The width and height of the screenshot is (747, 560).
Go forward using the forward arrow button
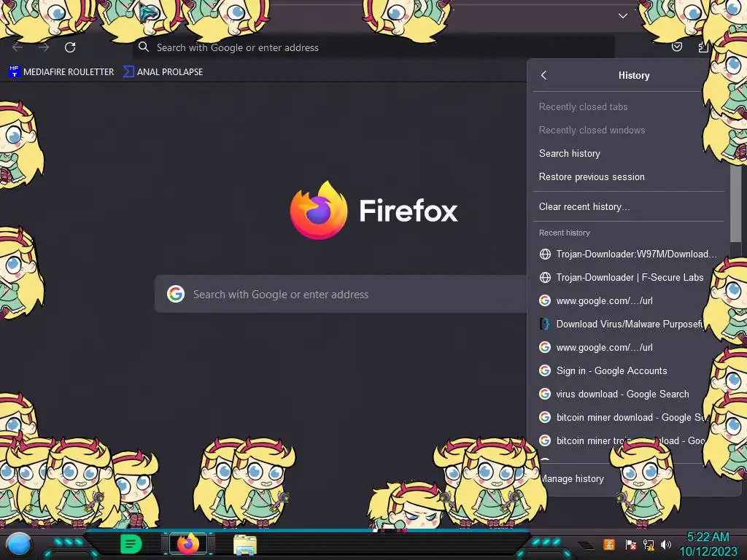click(44, 47)
